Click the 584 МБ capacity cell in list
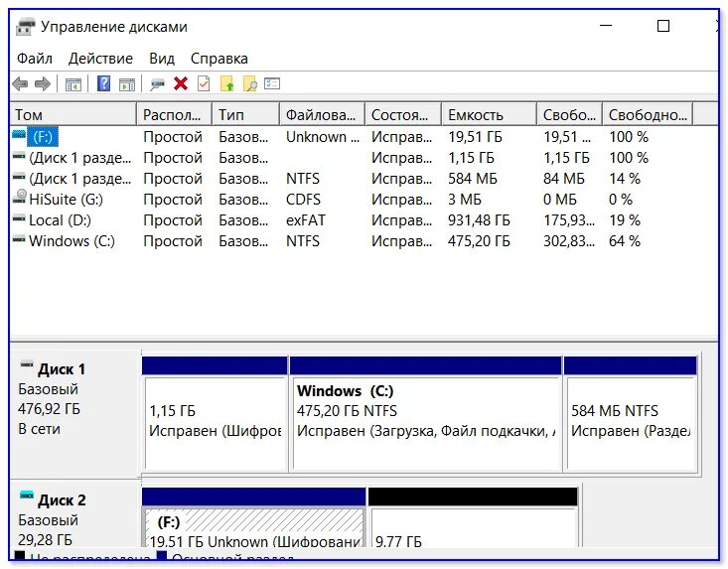Viewport: 728px width, 569px height. click(x=472, y=179)
